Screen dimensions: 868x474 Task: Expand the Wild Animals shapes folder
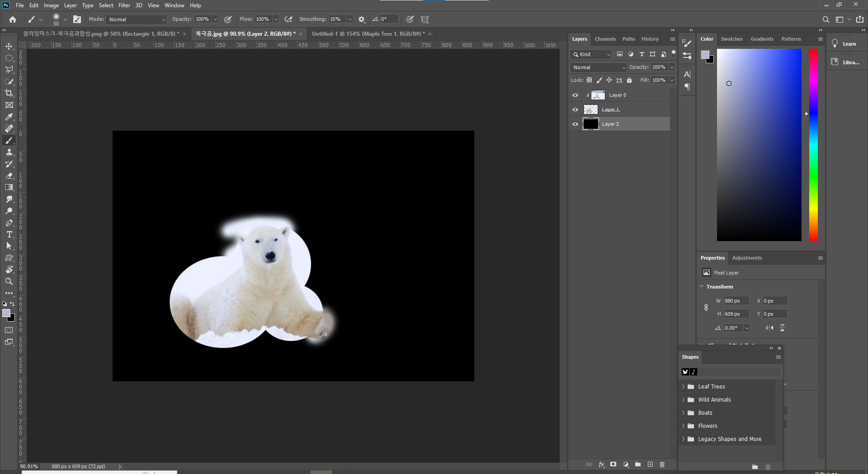684,400
